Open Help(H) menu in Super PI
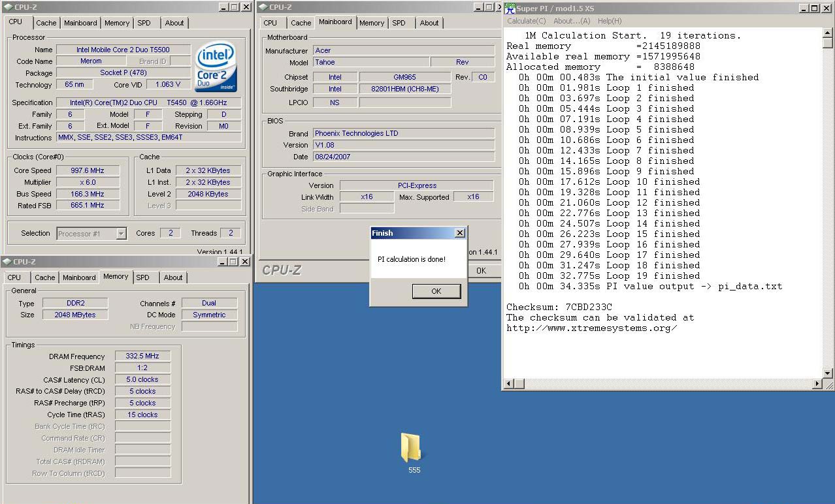Screen dimensions: 835x504 click(x=610, y=21)
